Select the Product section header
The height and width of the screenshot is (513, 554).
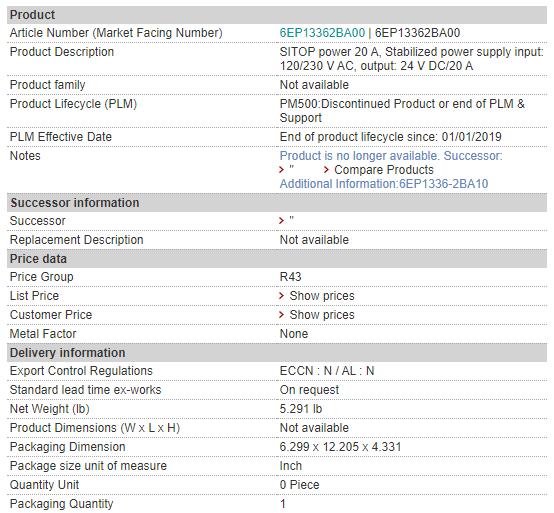coord(277,15)
